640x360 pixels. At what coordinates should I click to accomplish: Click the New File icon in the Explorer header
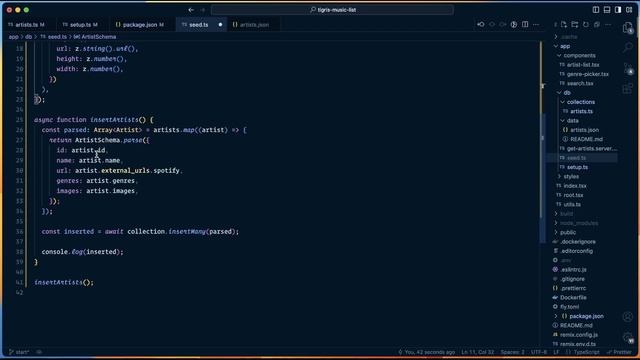[x=564, y=24]
